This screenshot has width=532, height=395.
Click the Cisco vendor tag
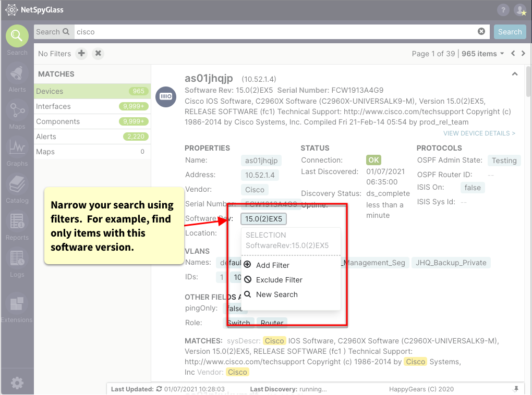coord(255,190)
